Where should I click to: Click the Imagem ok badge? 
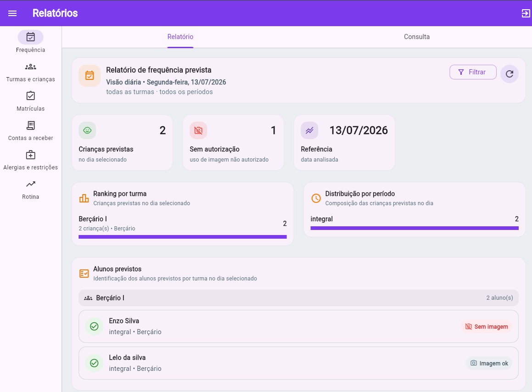(489, 363)
